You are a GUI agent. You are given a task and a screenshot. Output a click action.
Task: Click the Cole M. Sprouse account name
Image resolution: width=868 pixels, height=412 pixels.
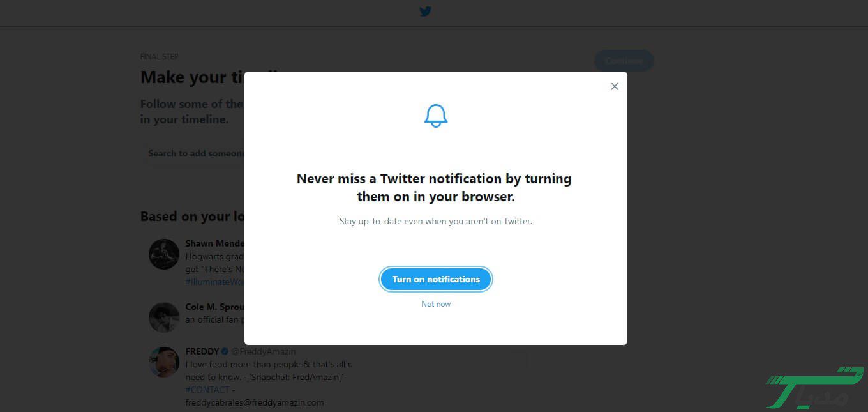tap(214, 307)
